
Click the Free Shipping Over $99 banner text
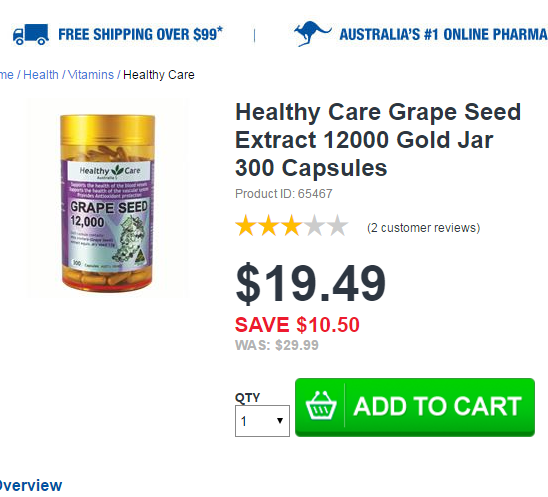pos(140,34)
